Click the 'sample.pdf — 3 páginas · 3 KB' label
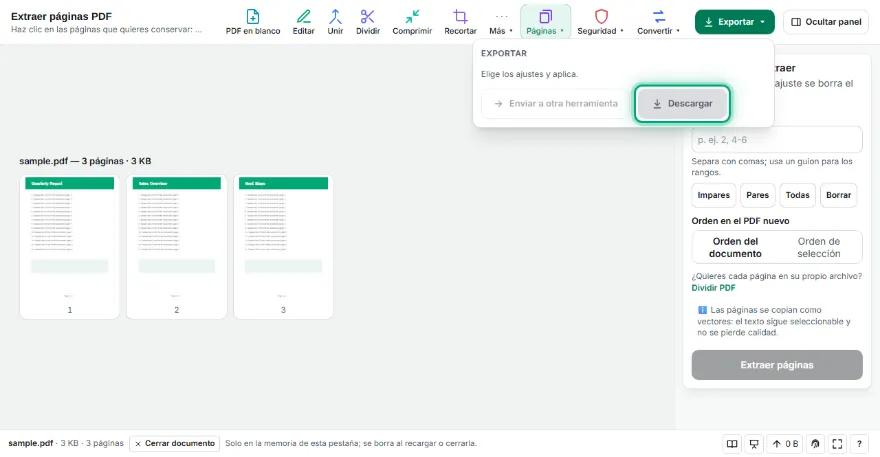Viewport: 880px width, 457px height. point(85,161)
